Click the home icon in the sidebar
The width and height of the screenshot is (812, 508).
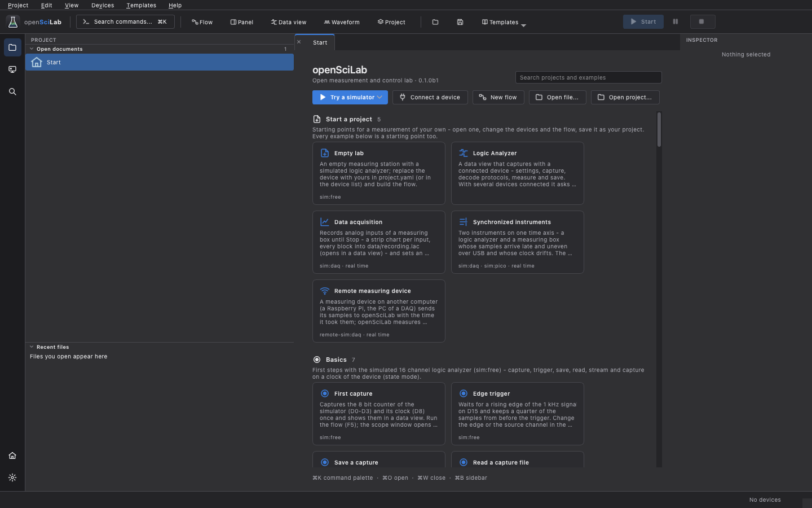pos(12,456)
